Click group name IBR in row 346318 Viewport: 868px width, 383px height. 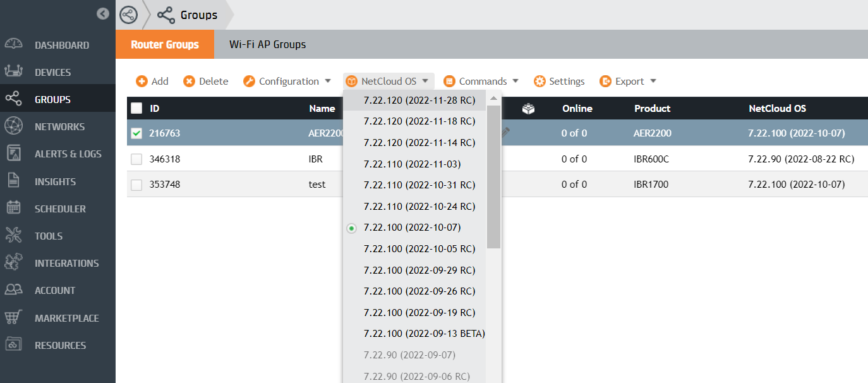coord(315,159)
